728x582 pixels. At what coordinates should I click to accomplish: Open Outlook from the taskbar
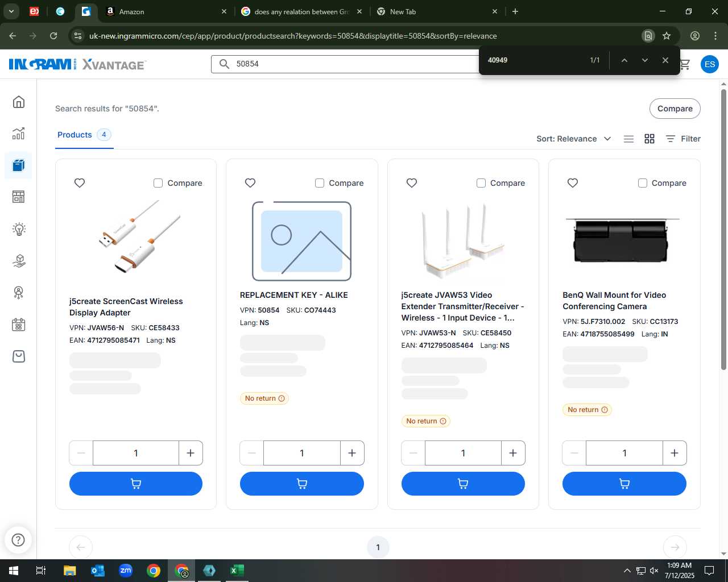point(98,571)
